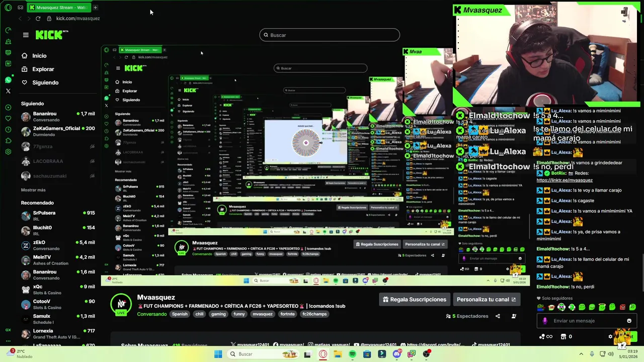Screen dimensions: 644x362
Task: Open history clock in Opera sidebar
Action: 8,129
